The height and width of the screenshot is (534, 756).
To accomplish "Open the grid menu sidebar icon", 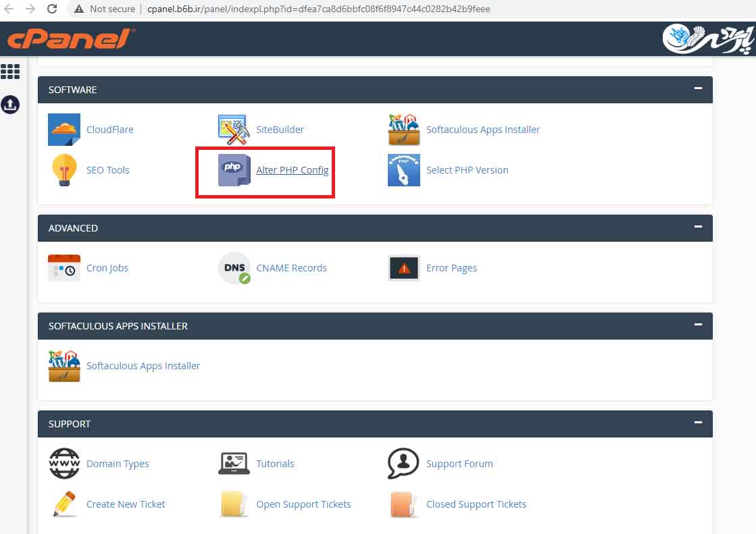I will (x=10, y=72).
